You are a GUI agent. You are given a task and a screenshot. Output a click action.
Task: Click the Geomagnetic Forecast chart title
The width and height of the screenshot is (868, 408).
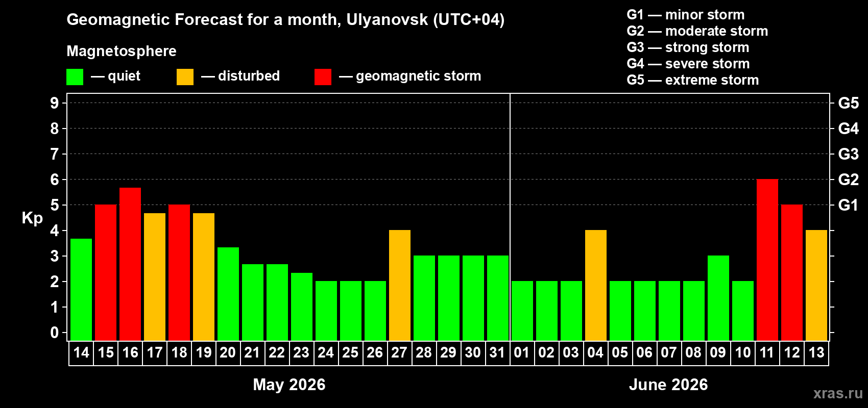point(285,20)
